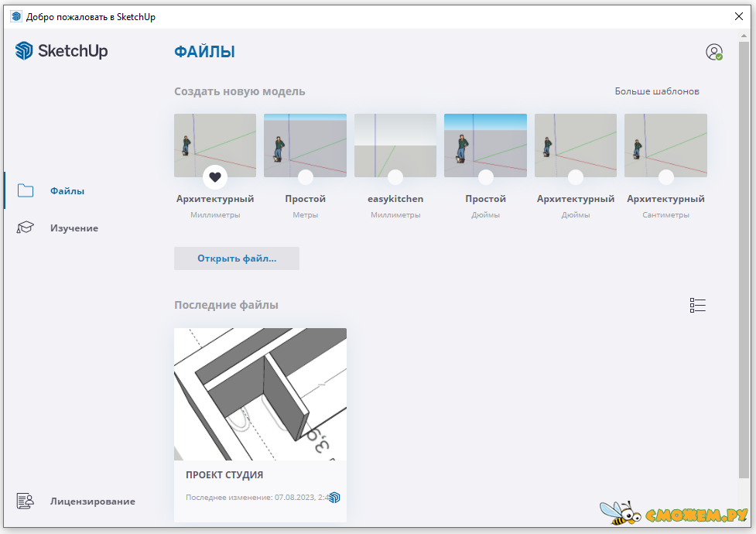Toggle the recent files list view icon
The height and width of the screenshot is (534, 756).
point(697,306)
